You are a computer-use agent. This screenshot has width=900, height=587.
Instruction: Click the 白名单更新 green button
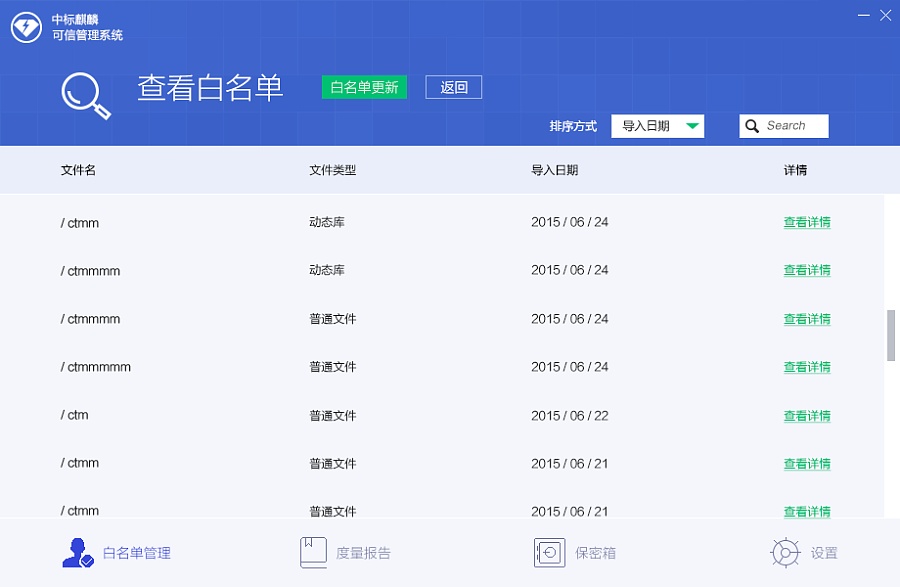(x=363, y=87)
